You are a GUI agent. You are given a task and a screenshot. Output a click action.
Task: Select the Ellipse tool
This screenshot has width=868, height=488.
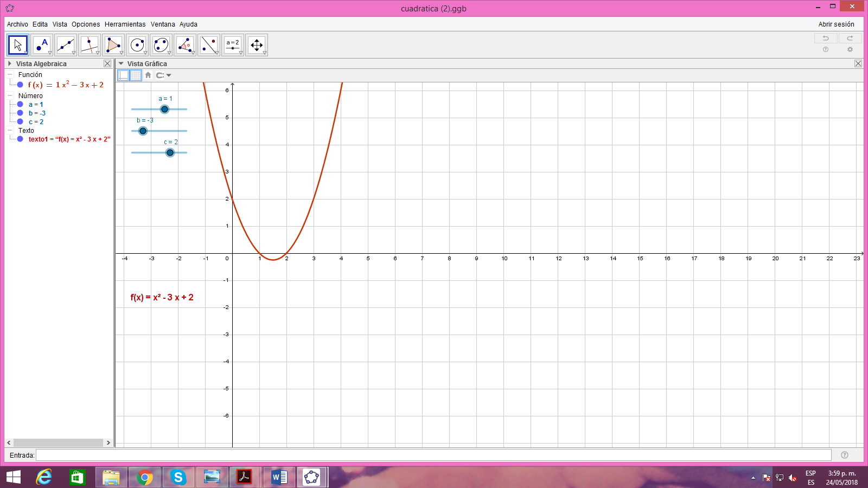[161, 44]
